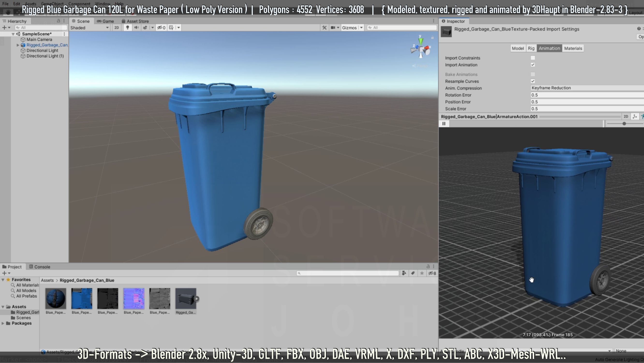
Task: Expand Rigged_Ga model asset play arrow
Action: 197,299
